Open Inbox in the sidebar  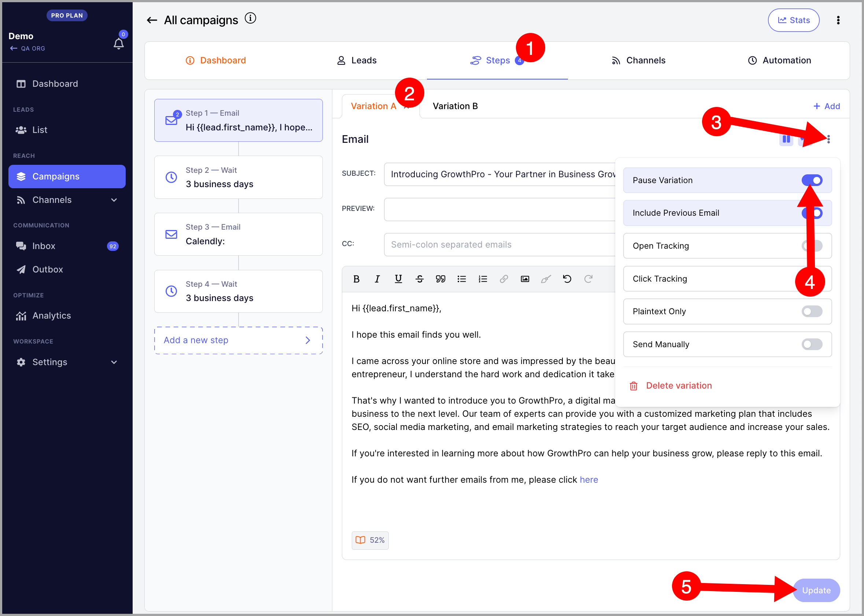click(x=67, y=246)
